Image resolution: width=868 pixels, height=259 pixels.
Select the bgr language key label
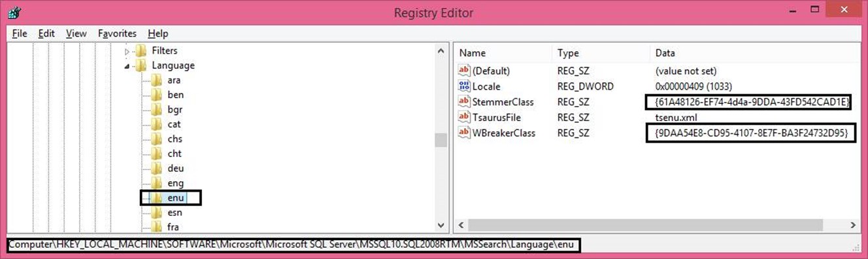tap(175, 110)
